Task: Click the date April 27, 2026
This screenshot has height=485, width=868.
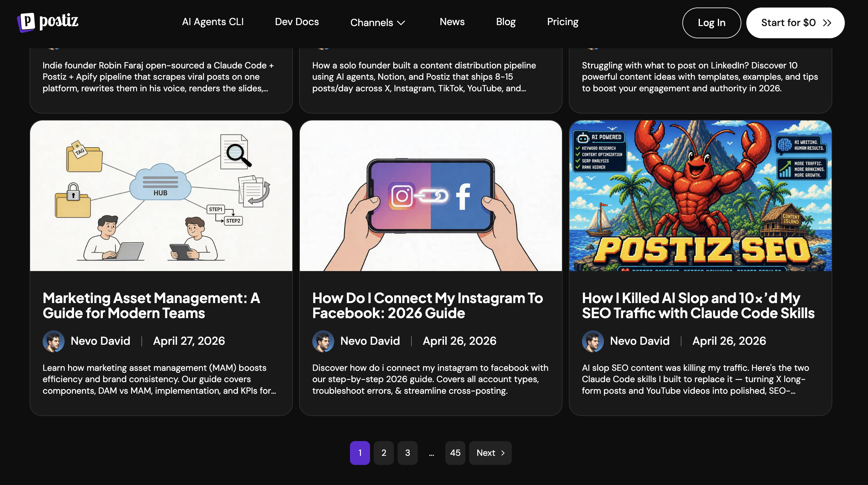Action: pos(189,341)
